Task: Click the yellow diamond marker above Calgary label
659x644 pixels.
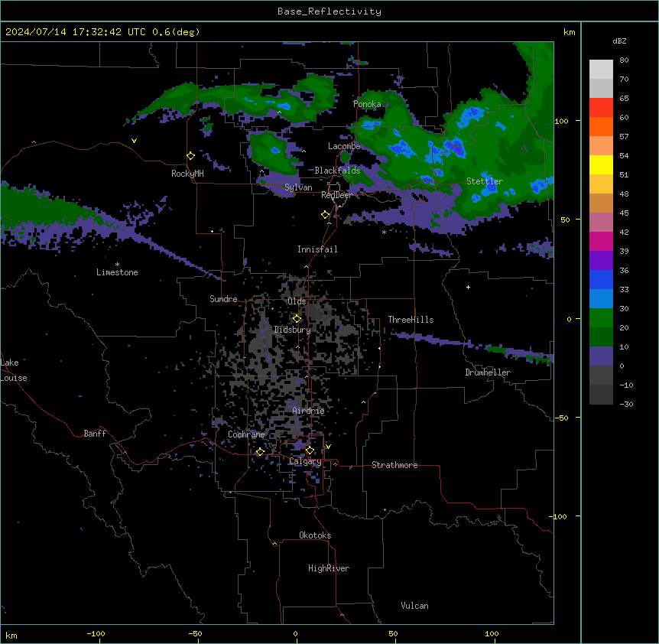Action: (310, 450)
